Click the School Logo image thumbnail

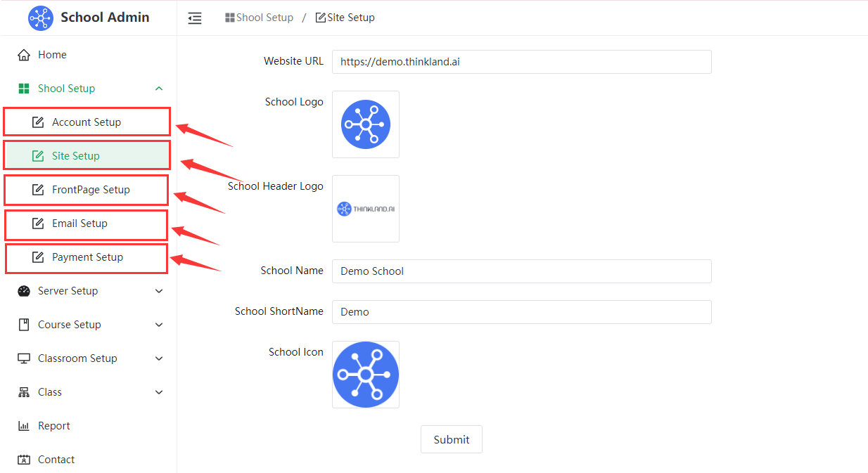click(x=366, y=124)
